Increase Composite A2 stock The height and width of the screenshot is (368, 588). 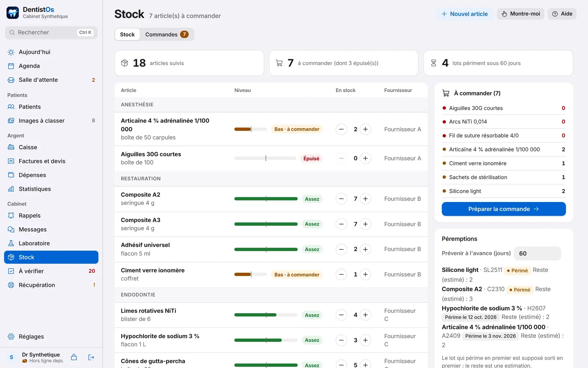(365, 199)
